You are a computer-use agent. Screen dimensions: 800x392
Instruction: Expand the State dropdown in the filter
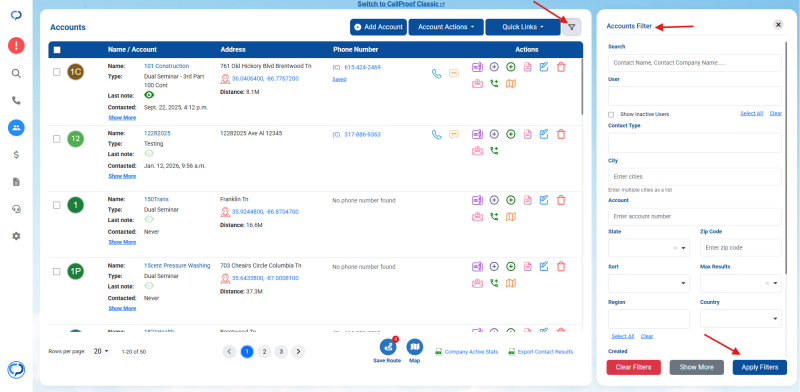coord(648,248)
